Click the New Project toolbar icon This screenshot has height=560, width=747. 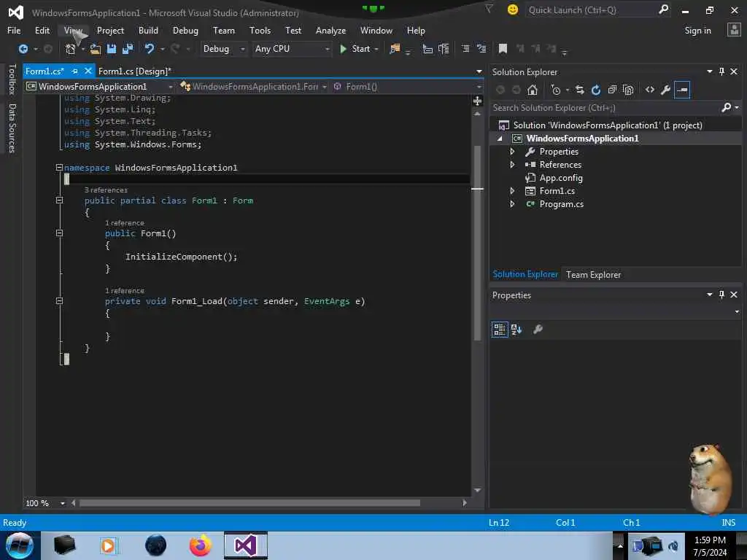71,49
